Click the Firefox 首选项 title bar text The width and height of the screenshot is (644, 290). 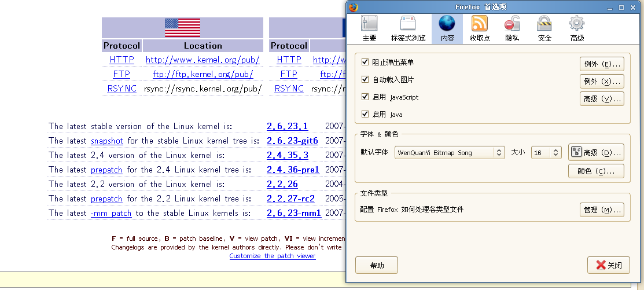[481, 7]
